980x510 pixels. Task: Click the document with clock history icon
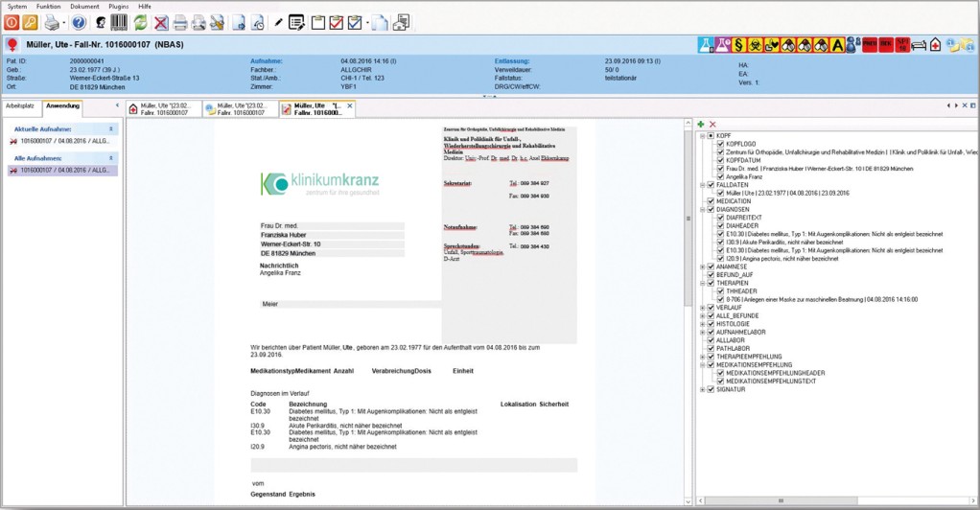click(x=258, y=24)
